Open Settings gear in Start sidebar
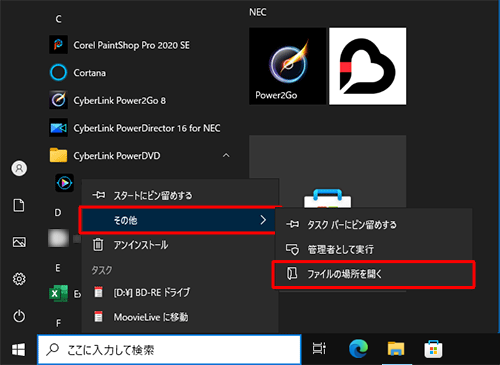This screenshot has height=365, width=500. pos(19,279)
